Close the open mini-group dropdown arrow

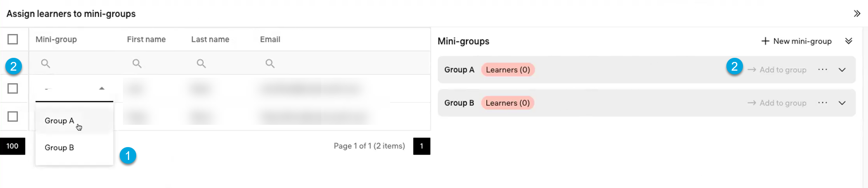(102, 88)
